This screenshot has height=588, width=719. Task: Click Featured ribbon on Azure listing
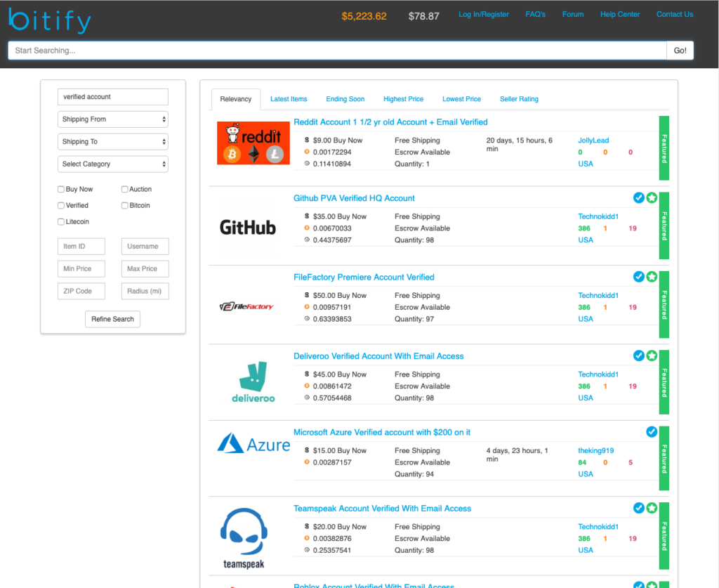664,458
